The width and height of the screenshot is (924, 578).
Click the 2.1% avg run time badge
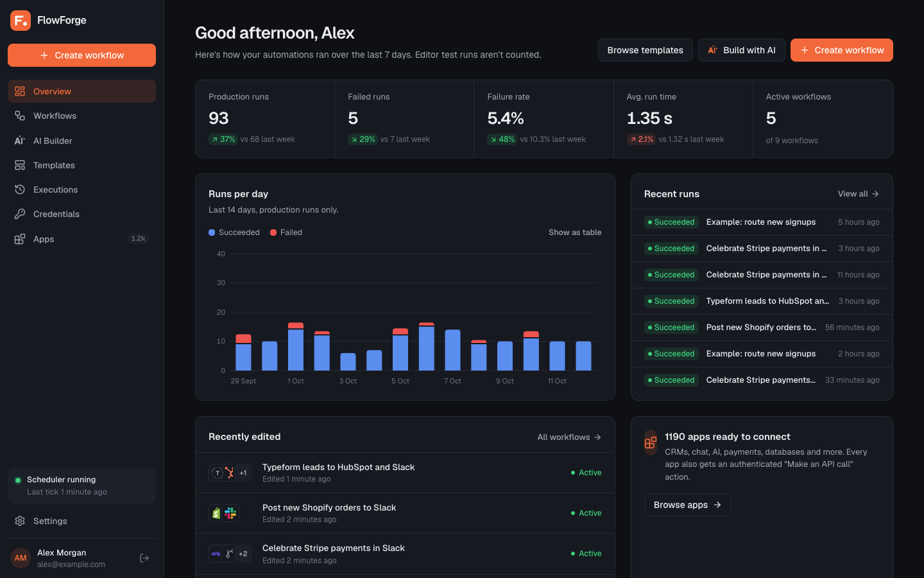(x=641, y=139)
